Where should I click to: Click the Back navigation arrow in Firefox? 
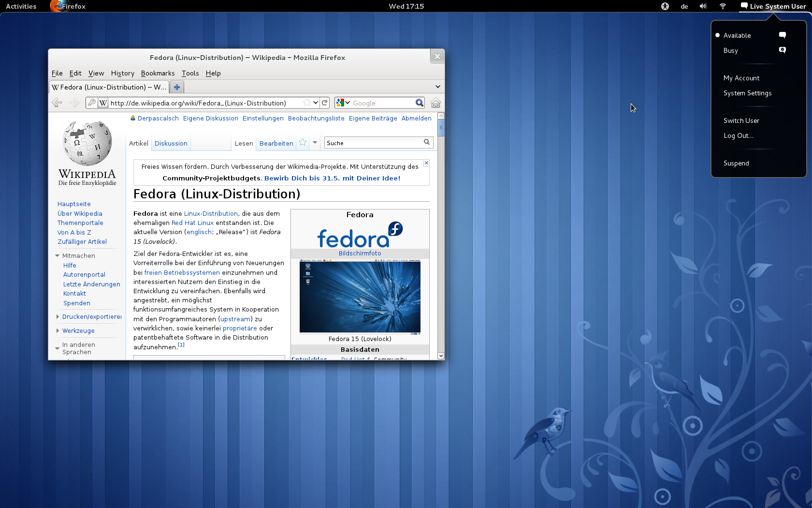click(57, 103)
